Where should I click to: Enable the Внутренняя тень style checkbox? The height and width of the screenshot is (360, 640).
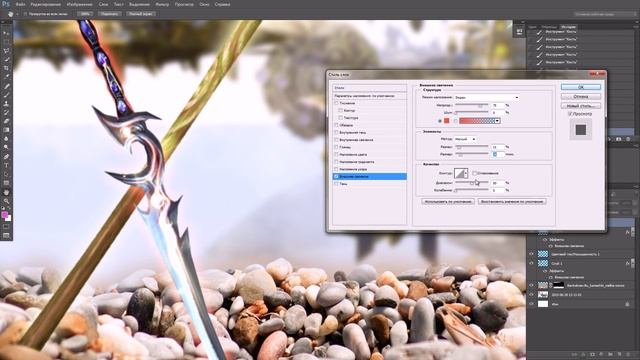336,133
